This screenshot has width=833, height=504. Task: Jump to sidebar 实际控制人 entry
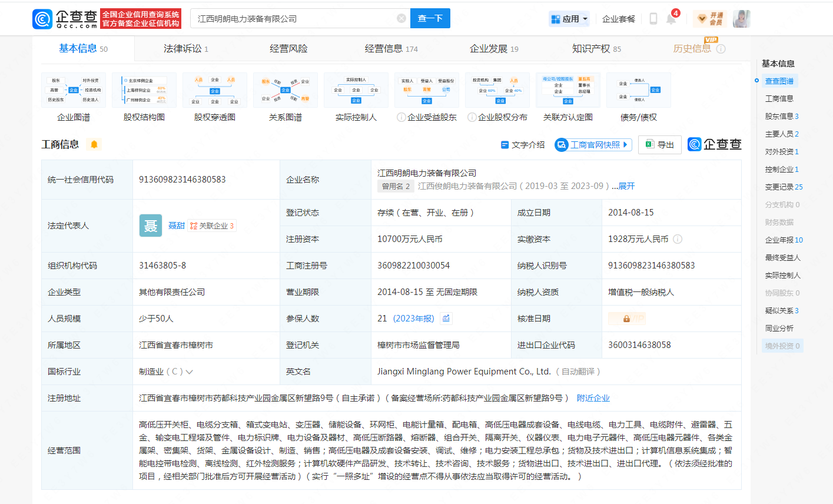[783, 275]
